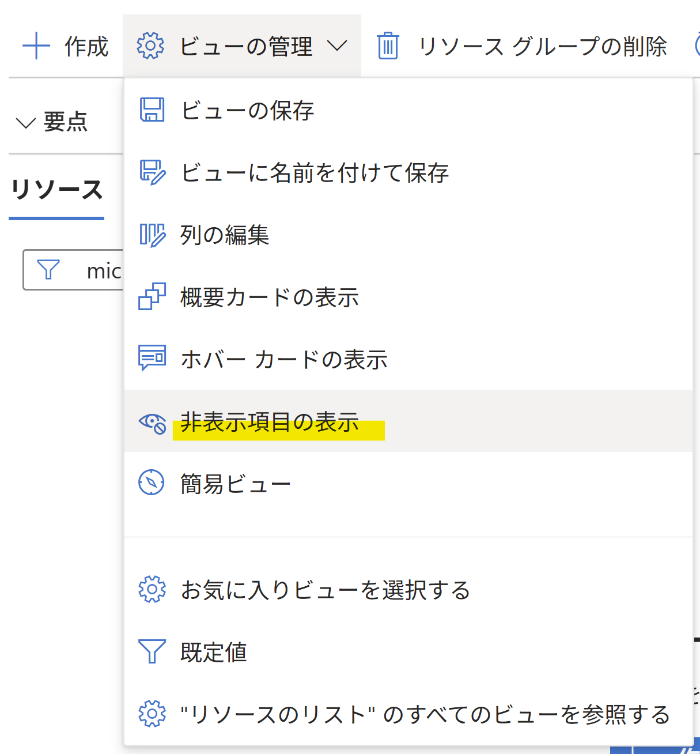
Task: Click the funnel icon beside 既定値
Action: click(x=151, y=653)
